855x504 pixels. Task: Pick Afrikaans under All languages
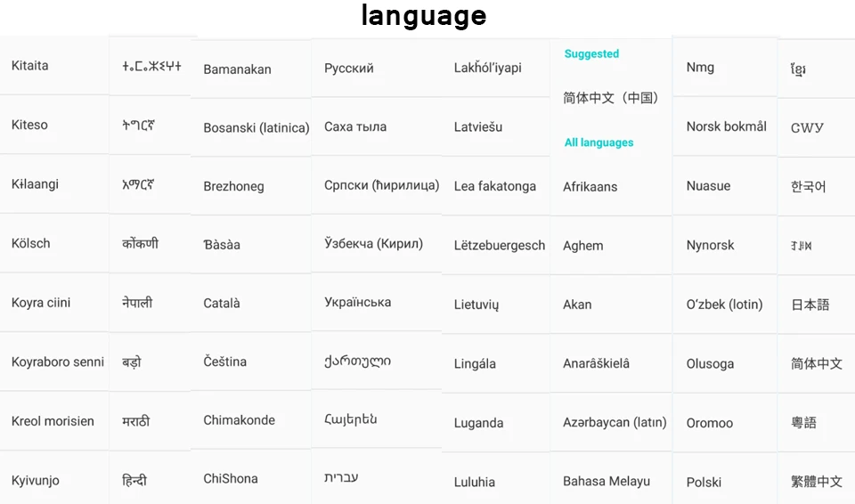590,186
